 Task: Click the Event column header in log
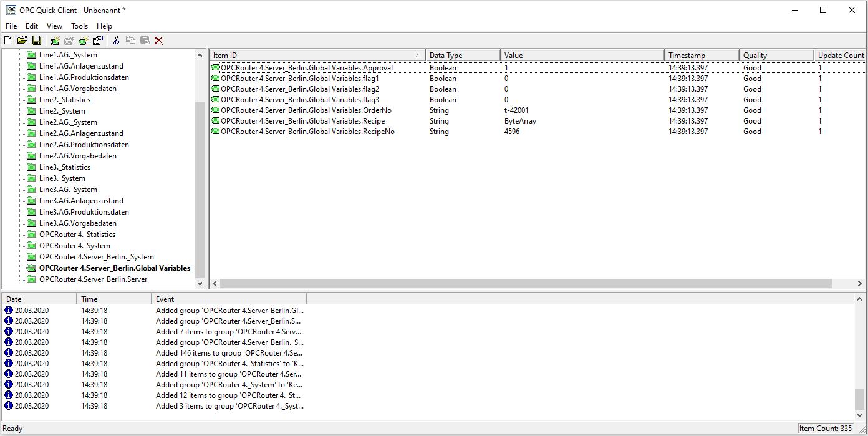(x=228, y=299)
